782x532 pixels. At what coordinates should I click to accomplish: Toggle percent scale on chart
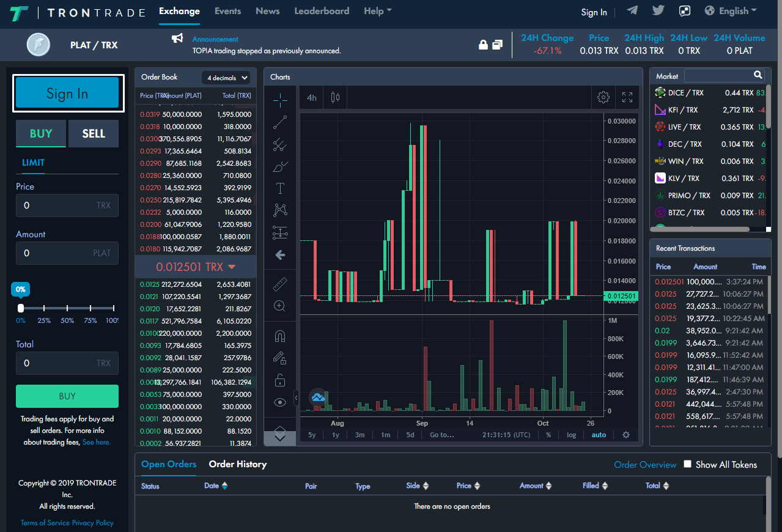click(x=548, y=435)
